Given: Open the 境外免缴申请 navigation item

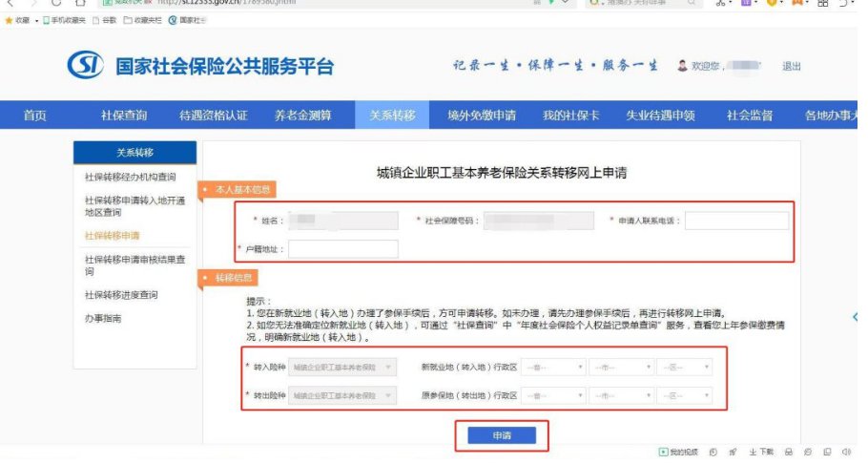Looking at the screenshot, I should point(482,116).
